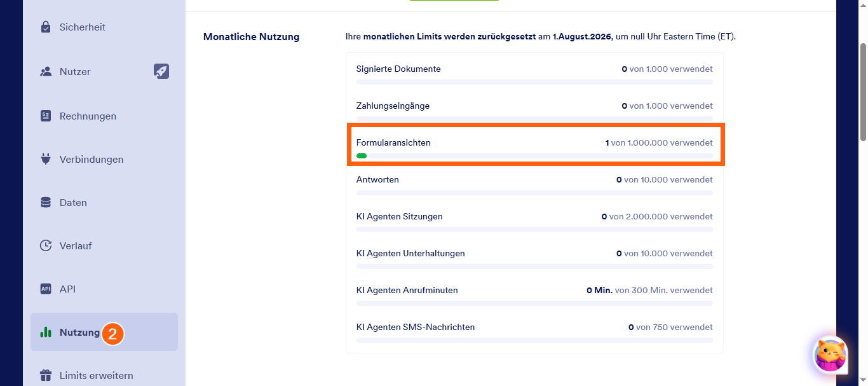Click the Verlauf clock icon

click(x=46, y=246)
